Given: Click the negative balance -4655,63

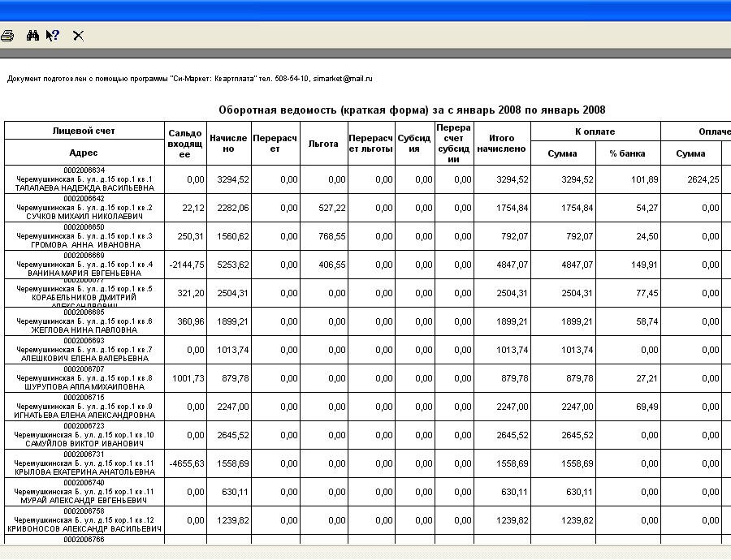Looking at the screenshot, I should pos(187,463).
